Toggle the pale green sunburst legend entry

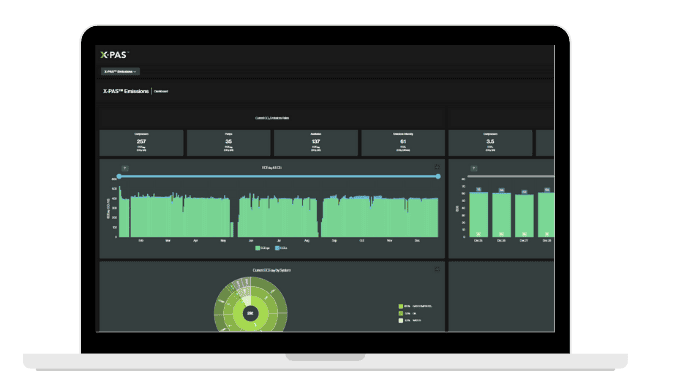410,321
